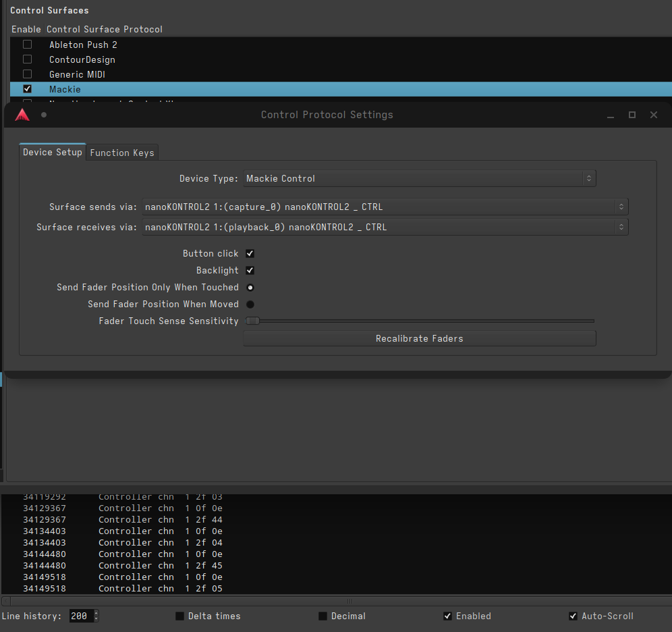The width and height of the screenshot is (672, 632).
Task: Select the Device Setup tab
Action: pos(53,153)
